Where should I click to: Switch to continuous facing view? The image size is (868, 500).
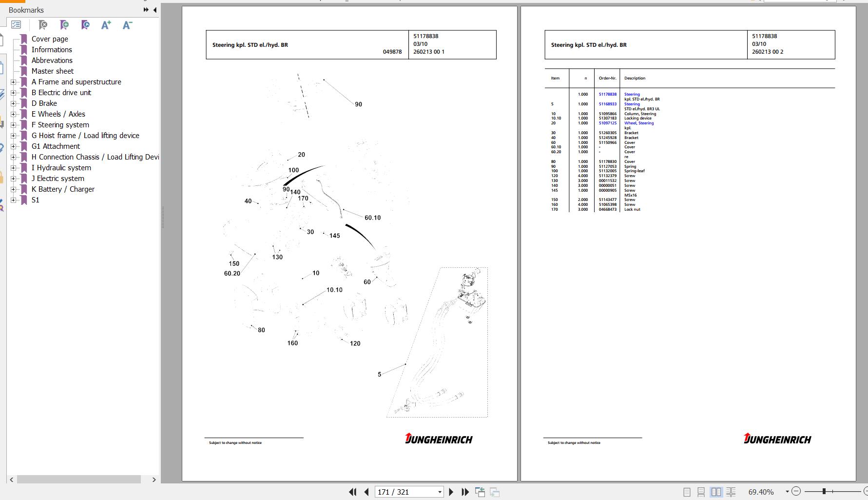[731, 492]
